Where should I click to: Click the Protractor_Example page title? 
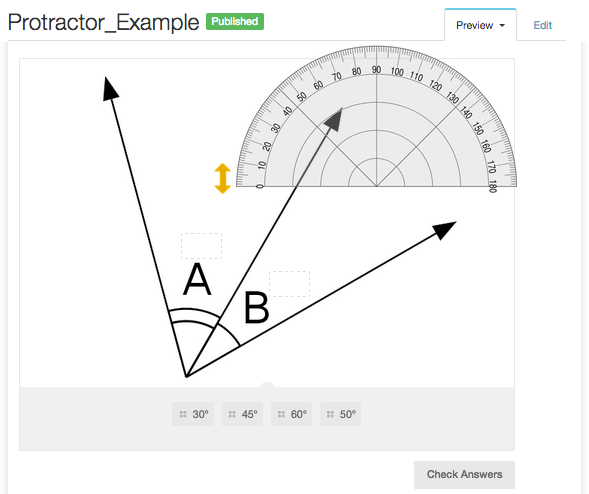point(104,23)
